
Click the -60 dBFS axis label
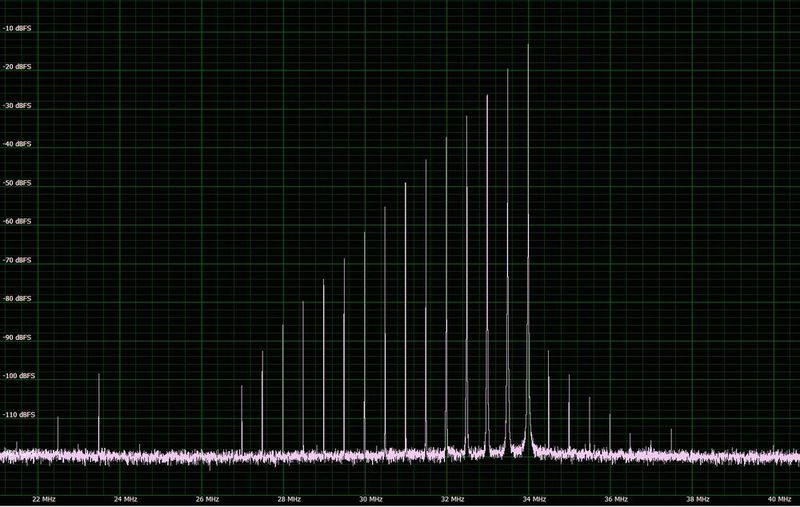pyautogui.click(x=17, y=221)
